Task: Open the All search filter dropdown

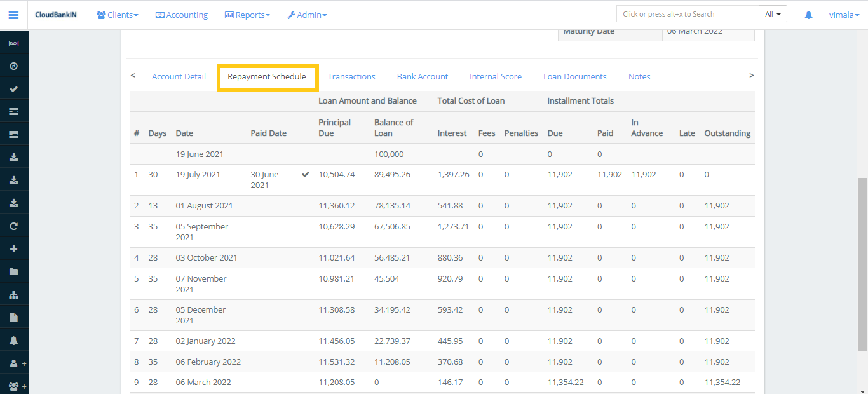Action: [x=773, y=13]
